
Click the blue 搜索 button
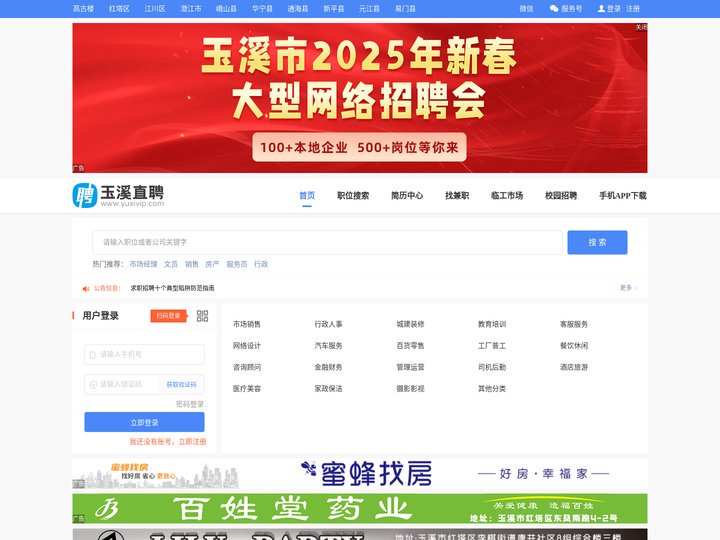(597, 242)
